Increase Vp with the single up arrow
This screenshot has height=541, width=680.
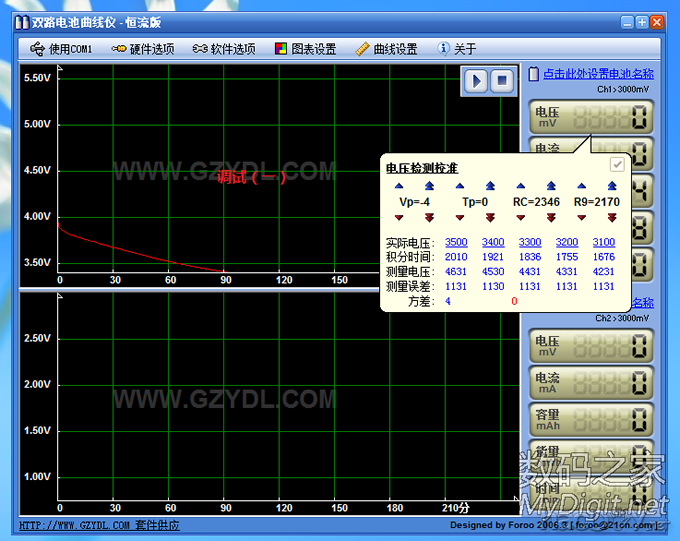[399, 186]
